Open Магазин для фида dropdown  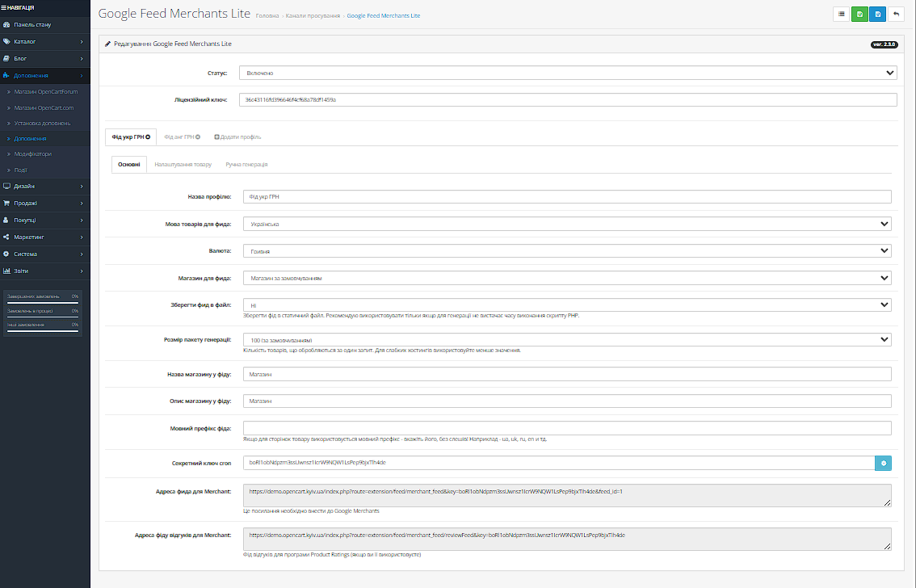[567, 278]
